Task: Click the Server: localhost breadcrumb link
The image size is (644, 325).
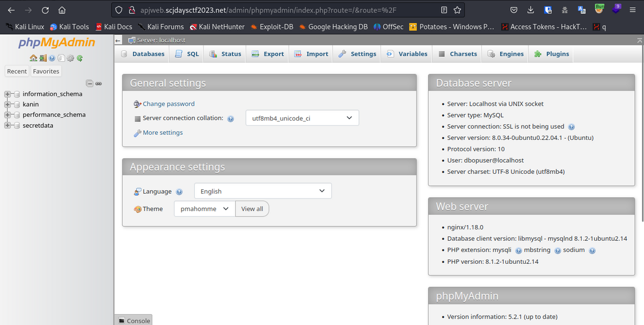Action: 162,40
